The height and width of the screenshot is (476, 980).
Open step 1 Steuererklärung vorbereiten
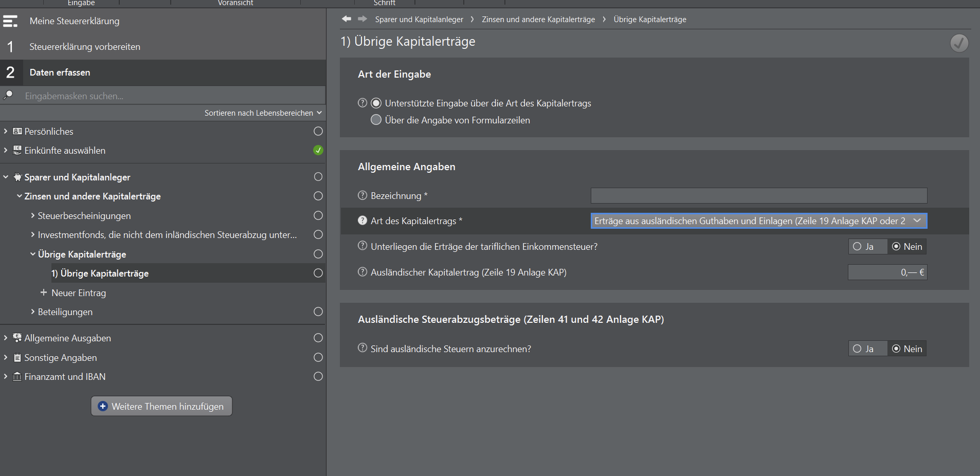pyautogui.click(x=85, y=47)
